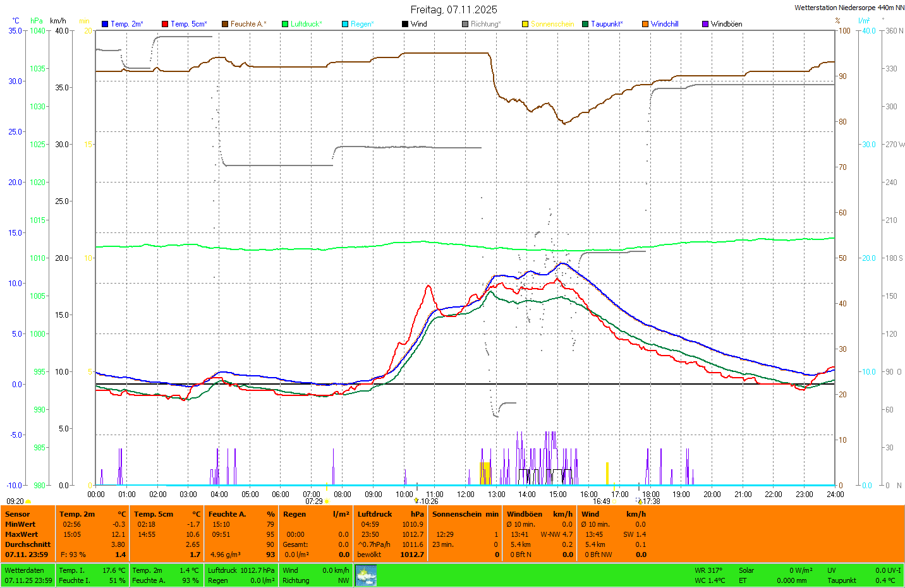This screenshot has height=588, width=905.
Task: Click the orange Windchill legend square
Action: (x=645, y=24)
